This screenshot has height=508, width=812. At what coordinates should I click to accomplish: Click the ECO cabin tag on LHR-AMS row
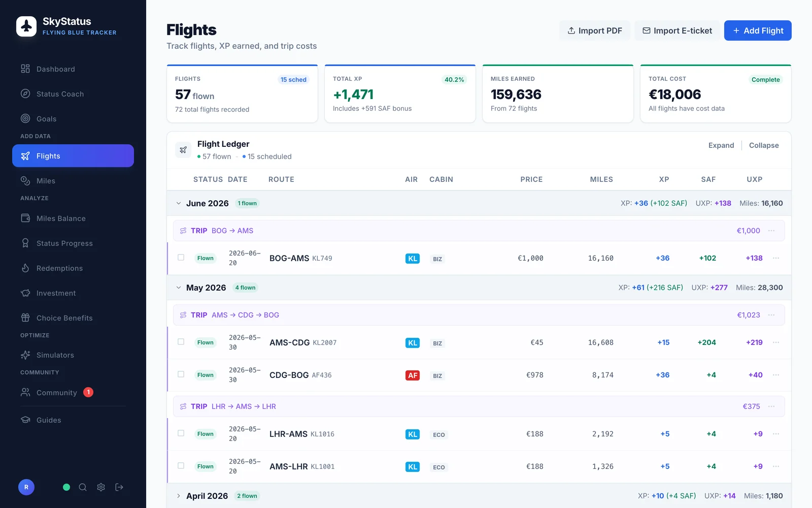tap(439, 435)
